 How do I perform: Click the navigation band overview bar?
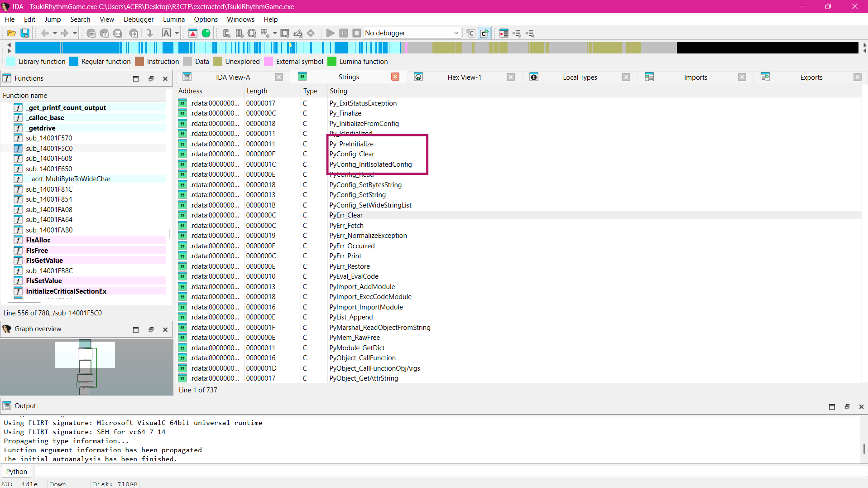click(436, 48)
